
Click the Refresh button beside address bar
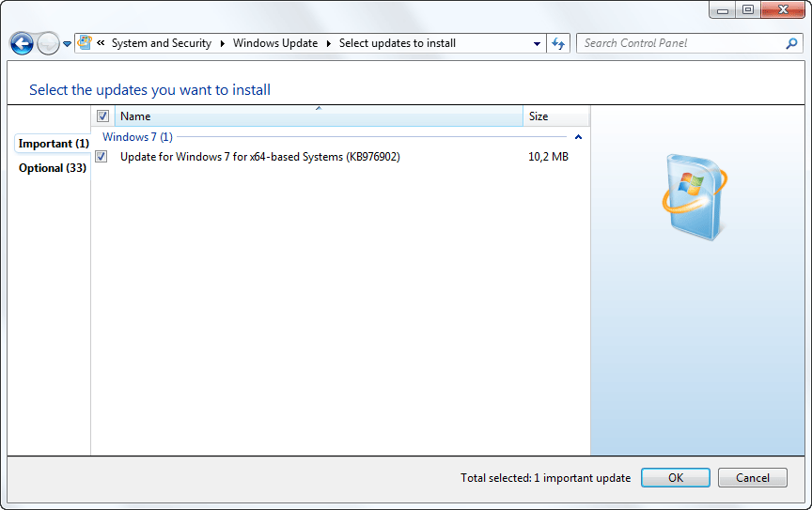coord(559,43)
